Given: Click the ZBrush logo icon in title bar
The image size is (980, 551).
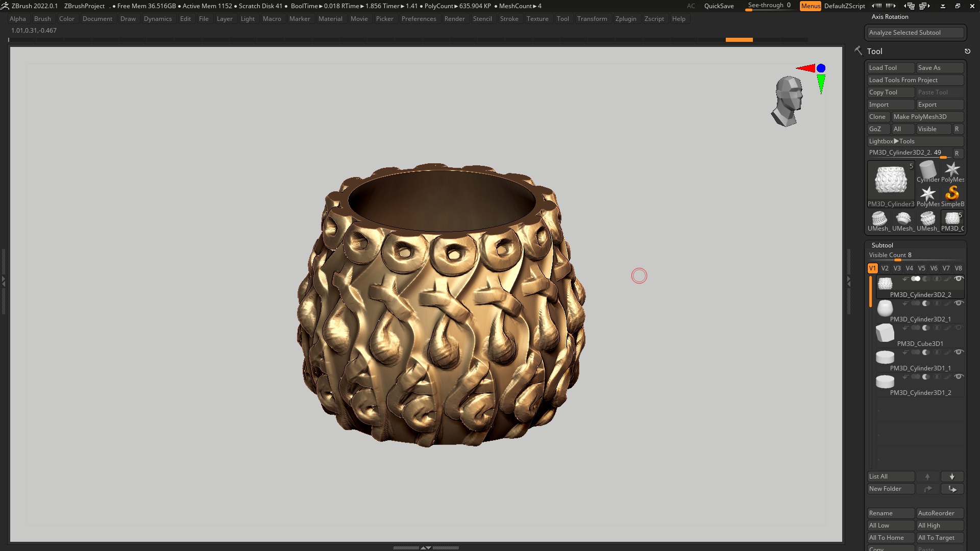Looking at the screenshot, I should (x=5, y=6).
